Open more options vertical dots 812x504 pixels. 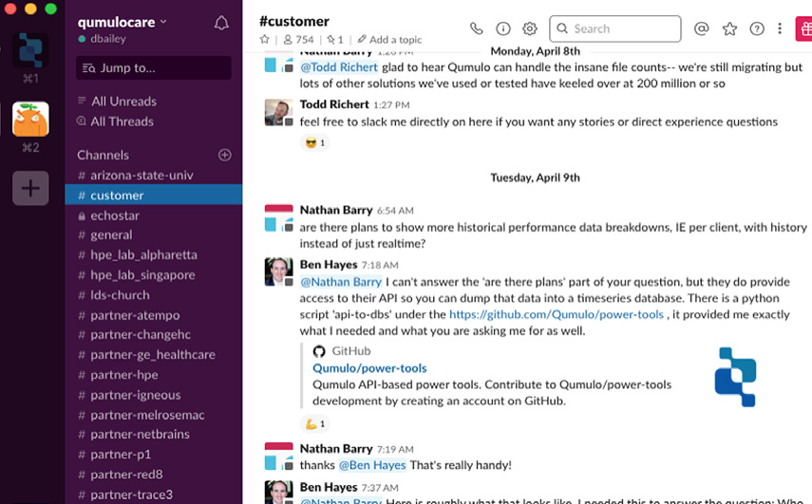click(780, 28)
